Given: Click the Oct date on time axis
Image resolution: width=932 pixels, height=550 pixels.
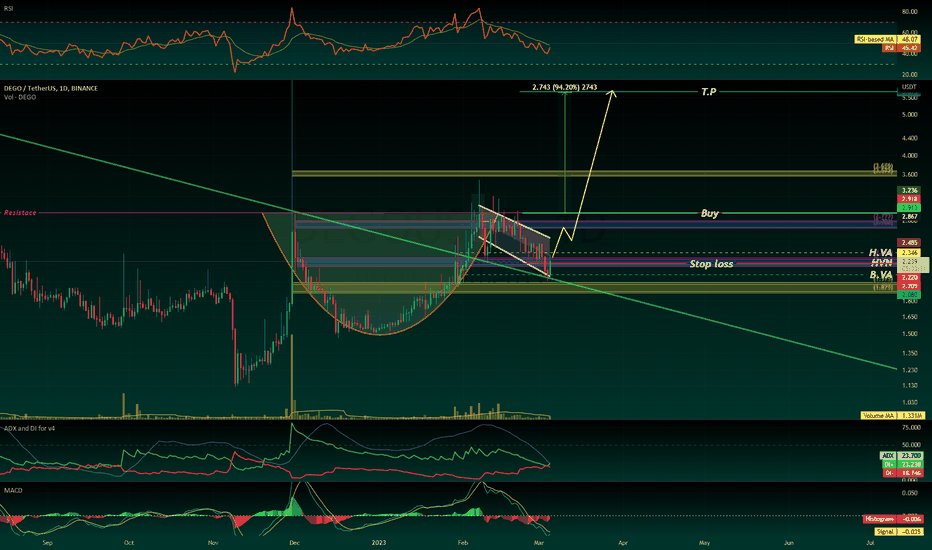Looking at the screenshot, I should tap(129, 542).
